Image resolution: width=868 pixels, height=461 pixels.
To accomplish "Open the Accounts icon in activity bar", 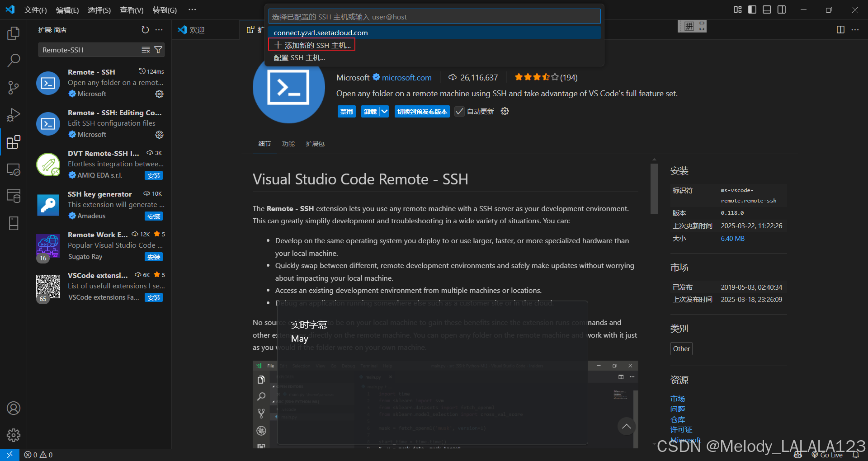I will coord(14,408).
